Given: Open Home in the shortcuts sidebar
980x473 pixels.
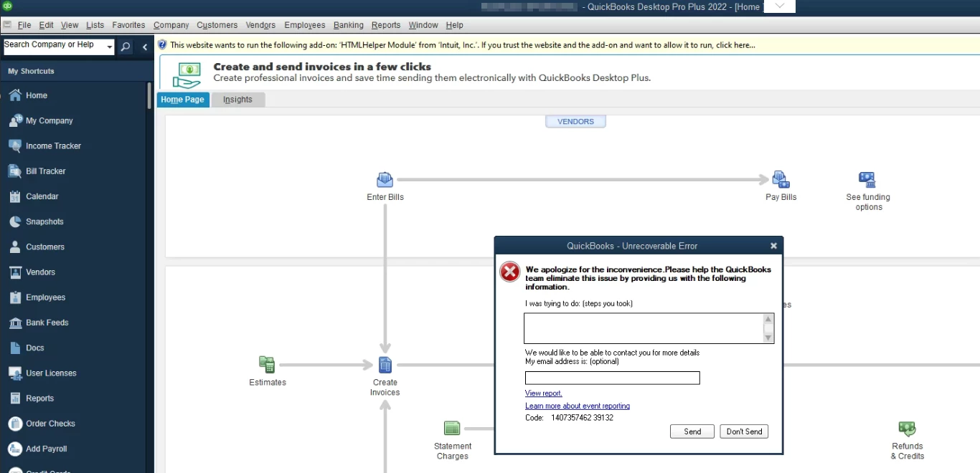Looking at the screenshot, I should pos(37,95).
